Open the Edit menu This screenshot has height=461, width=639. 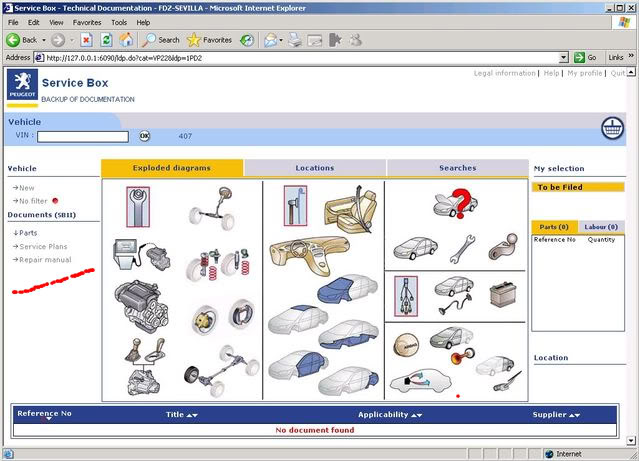point(34,22)
